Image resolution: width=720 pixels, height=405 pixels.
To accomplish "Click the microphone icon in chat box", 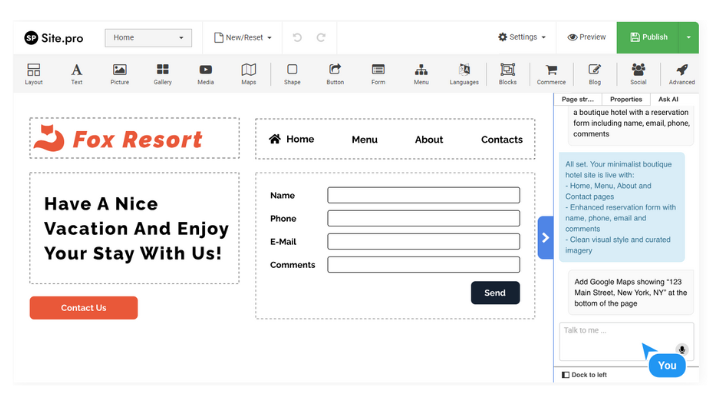I will 682,350.
